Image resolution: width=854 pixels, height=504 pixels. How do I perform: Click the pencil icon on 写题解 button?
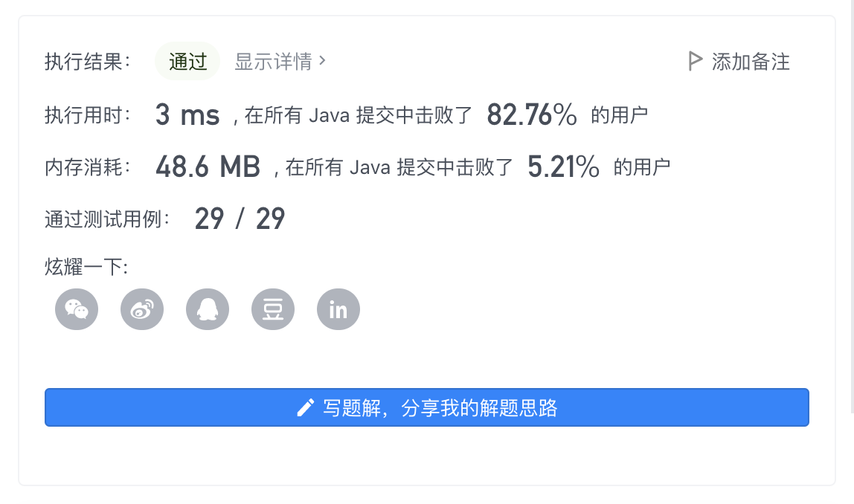(305, 407)
